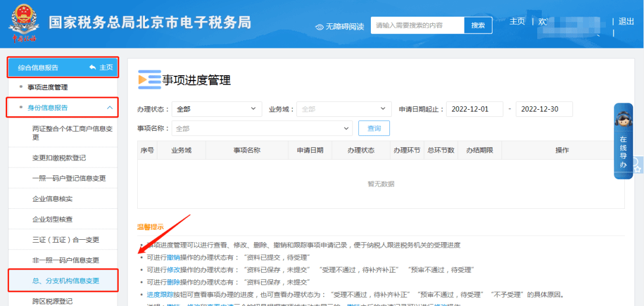Click the 搜索 button
Viewport: 644px width, 306px height.
pos(478,26)
